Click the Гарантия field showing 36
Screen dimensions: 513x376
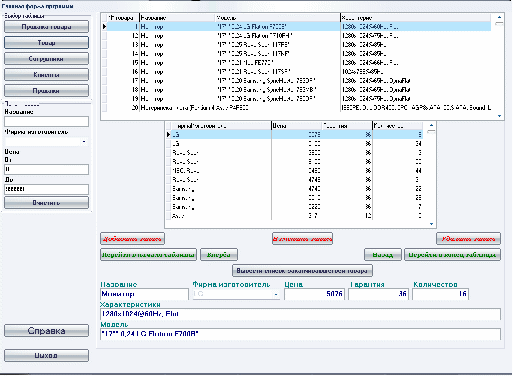click(x=378, y=294)
